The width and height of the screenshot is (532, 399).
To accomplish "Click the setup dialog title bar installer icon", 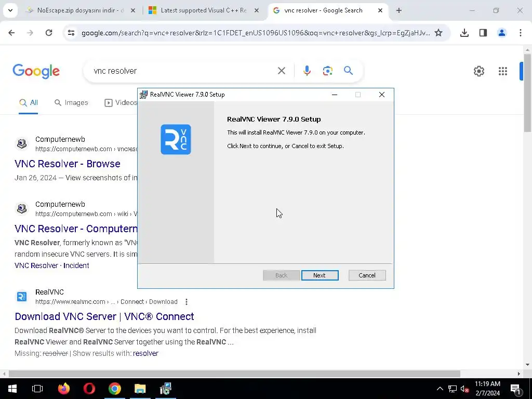I will [x=144, y=95].
